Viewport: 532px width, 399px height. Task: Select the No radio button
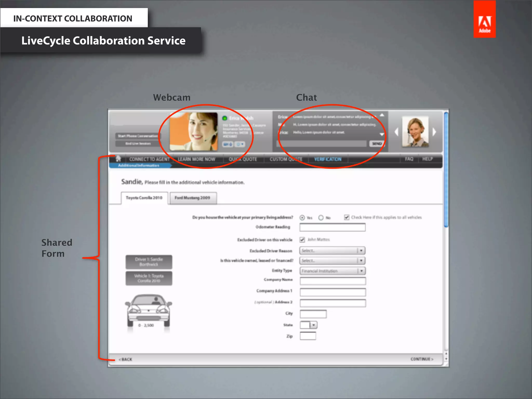click(321, 218)
